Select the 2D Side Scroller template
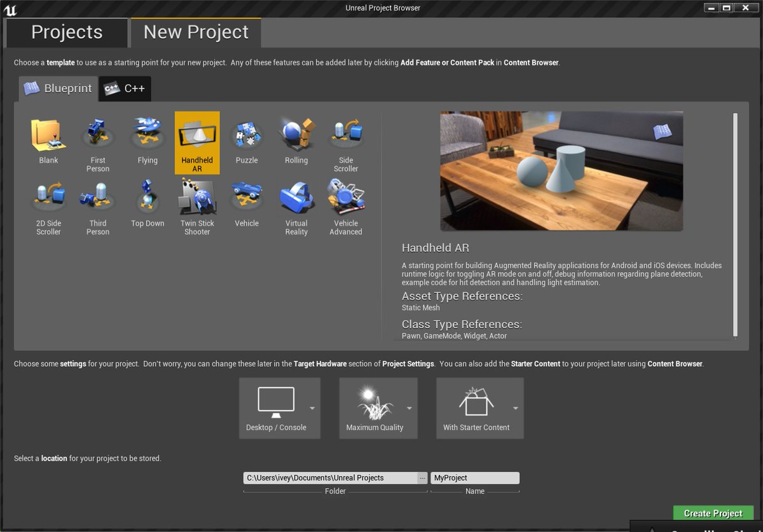The image size is (763, 532). point(48,206)
